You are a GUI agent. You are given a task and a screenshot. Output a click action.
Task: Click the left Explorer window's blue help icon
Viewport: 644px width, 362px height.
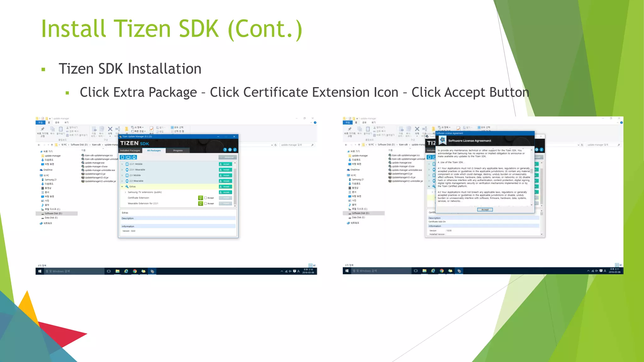point(315,123)
